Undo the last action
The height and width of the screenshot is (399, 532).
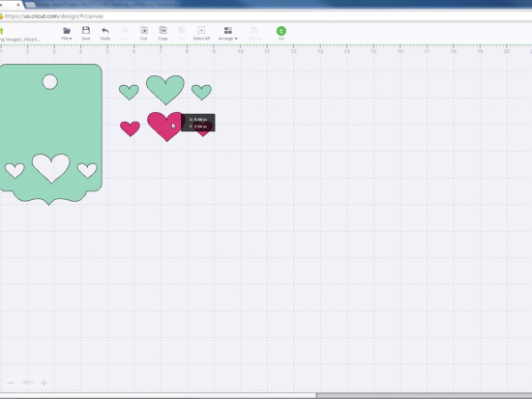coord(105,34)
